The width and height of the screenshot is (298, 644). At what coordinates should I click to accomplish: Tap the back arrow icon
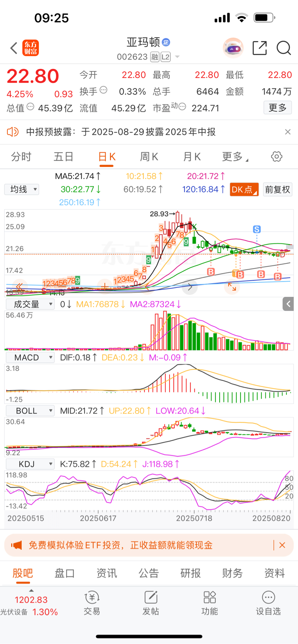click(x=14, y=48)
